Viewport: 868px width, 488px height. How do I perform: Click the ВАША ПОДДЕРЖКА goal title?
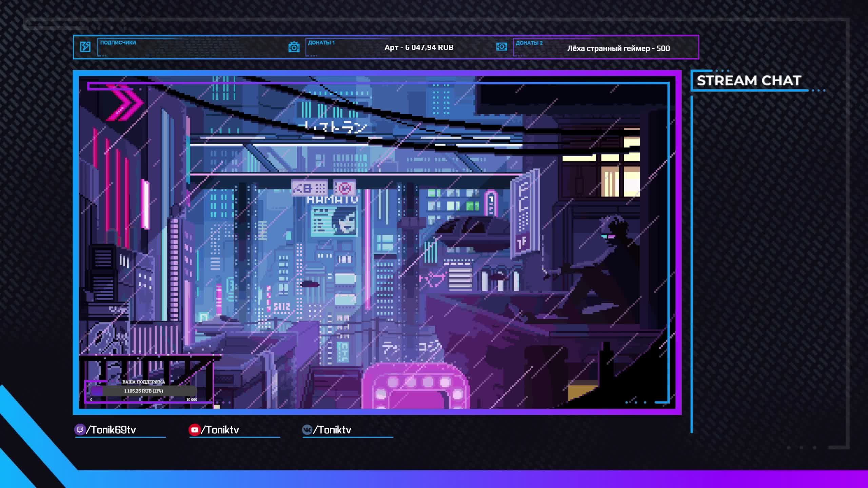[x=143, y=382]
